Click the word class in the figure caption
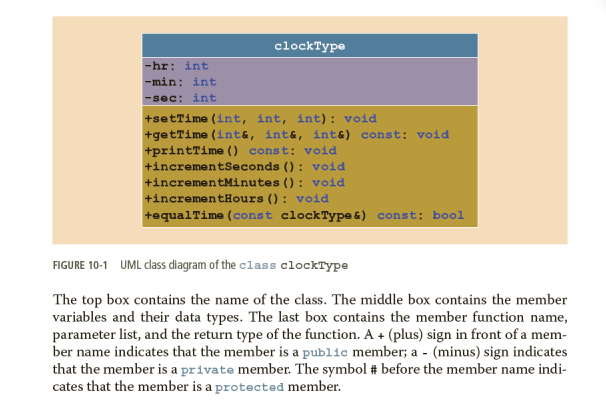 click(257, 265)
